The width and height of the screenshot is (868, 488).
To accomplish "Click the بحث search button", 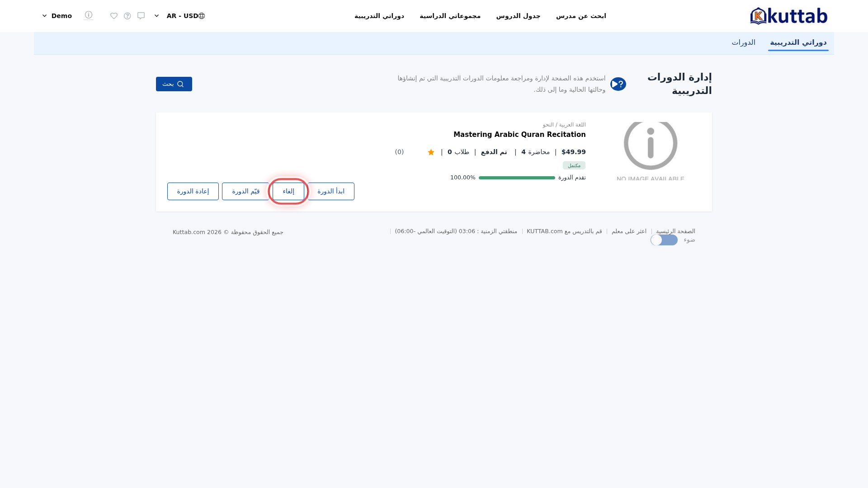I will (174, 84).
